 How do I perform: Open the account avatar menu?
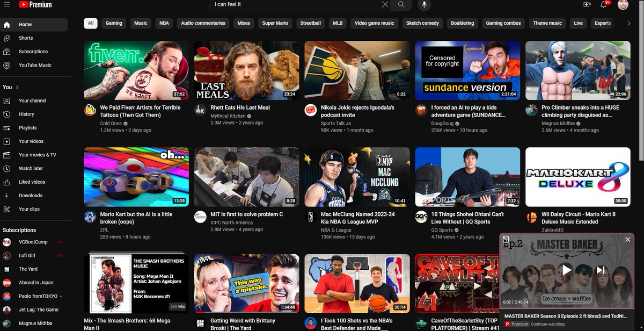[623, 4]
